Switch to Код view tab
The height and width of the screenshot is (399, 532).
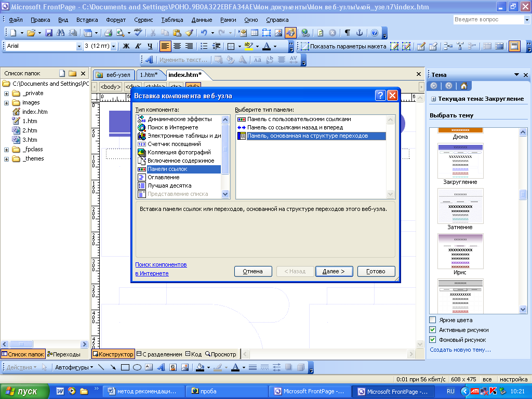[194, 354]
